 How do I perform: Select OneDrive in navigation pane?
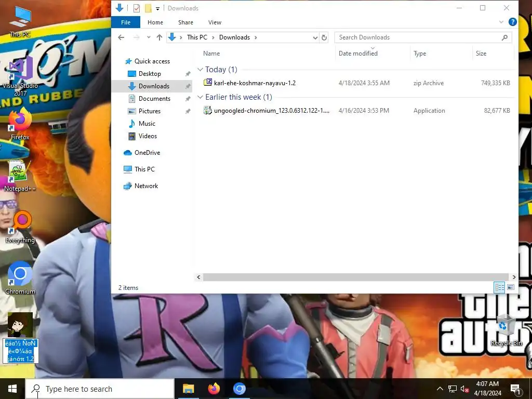coord(147,153)
